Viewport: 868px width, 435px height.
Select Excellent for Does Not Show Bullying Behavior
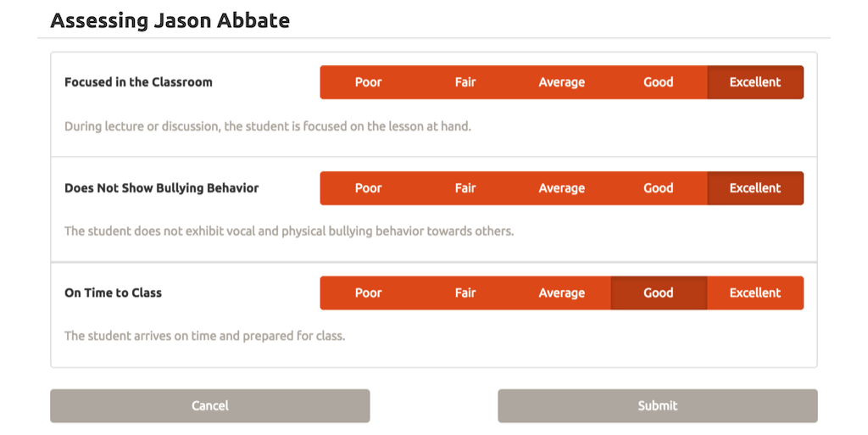click(x=754, y=188)
